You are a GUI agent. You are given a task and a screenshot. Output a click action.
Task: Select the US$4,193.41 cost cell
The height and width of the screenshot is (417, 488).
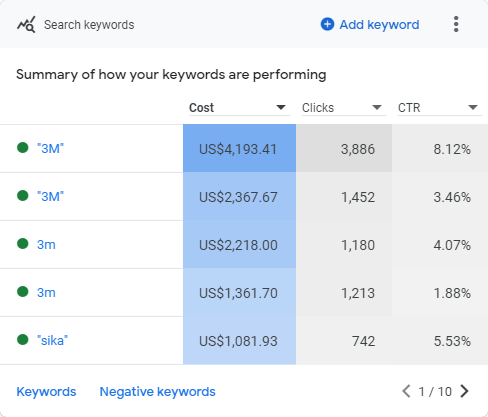239,148
